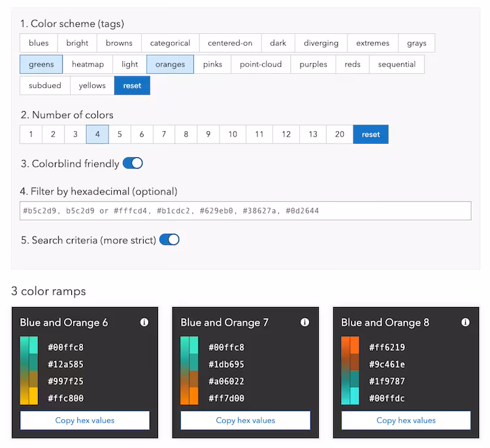Copy hex values for Blue and Orange 8
The height and width of the screenshot is (448, 490).
tap(406, 421)
